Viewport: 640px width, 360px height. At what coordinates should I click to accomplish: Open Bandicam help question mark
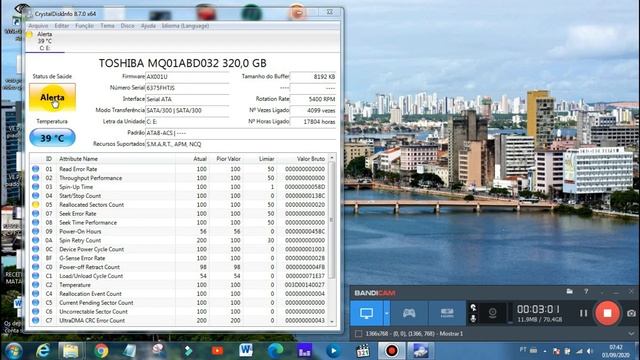pyautogui.click(x=586, y=291)
